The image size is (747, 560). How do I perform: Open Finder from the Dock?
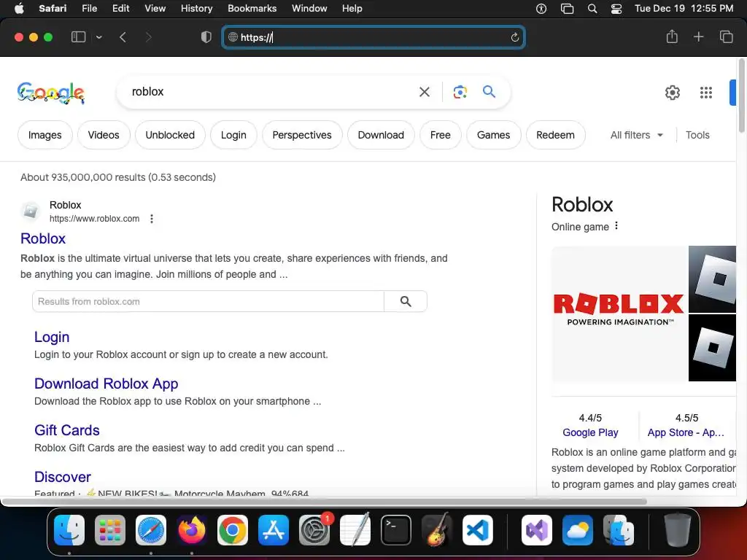pyautogui.click(x=69, y=529)
